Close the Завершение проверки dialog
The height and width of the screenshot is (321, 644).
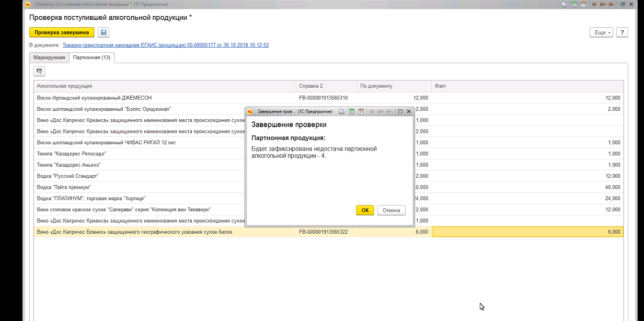click(409, 111)
